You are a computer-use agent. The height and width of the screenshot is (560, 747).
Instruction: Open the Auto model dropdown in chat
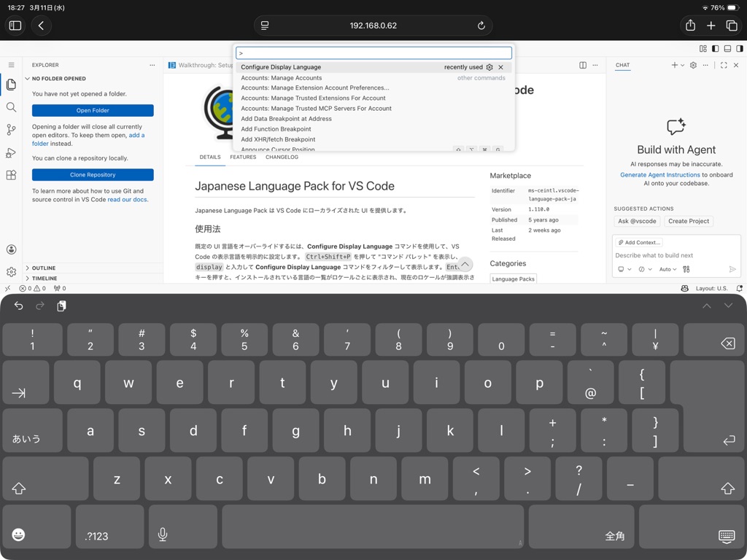tap(667, 269)
